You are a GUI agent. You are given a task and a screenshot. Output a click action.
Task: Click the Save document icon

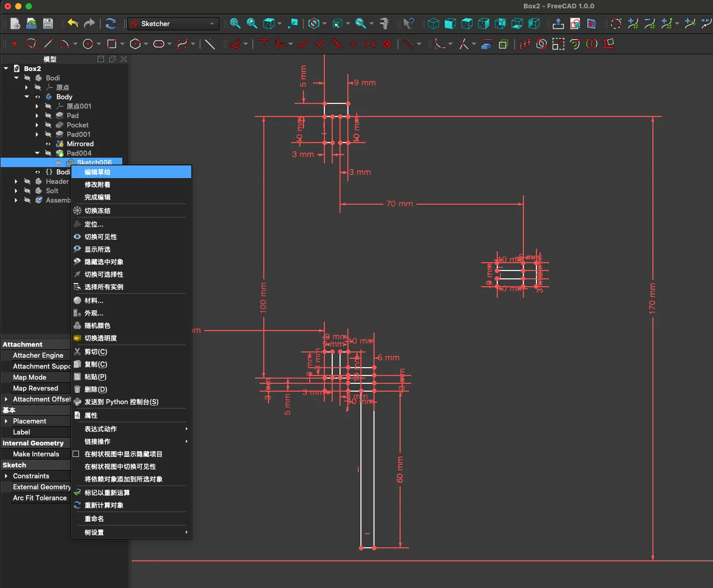48,23
